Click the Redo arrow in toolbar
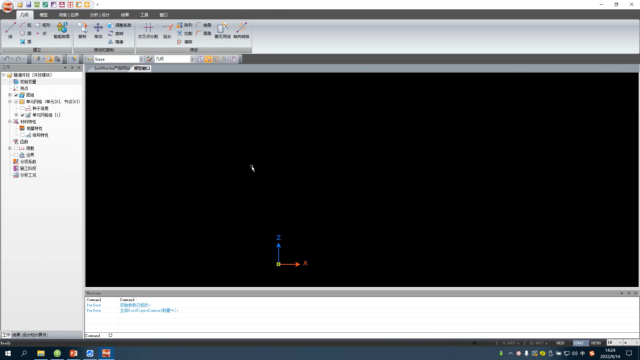 (18, 59)
